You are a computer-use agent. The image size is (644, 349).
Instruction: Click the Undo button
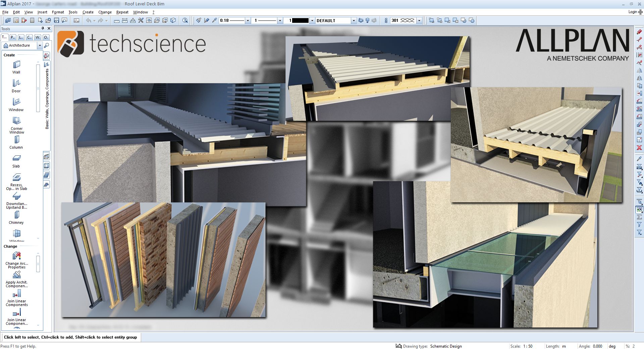pos(89,20)
